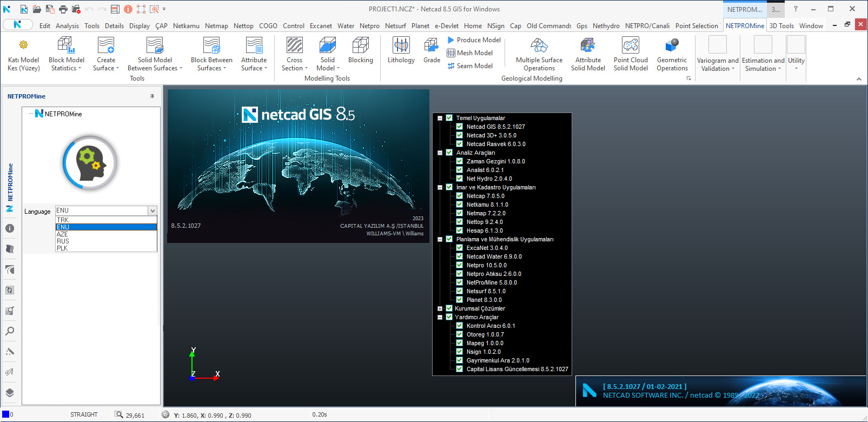Viewport: 868px width, 422px height.
Task: Click the open project folder icon
Action: [37, 9]
